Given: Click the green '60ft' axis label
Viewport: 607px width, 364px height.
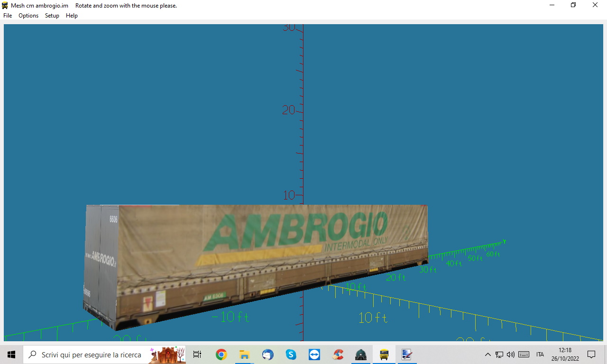Looking at the screenshot, I should coord(493,254).
